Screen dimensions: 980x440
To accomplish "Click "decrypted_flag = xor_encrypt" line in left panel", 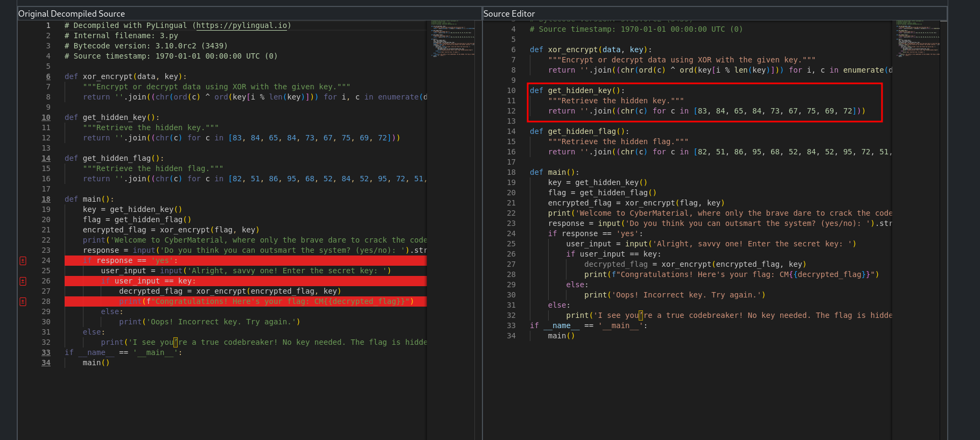I will point(230,291).
